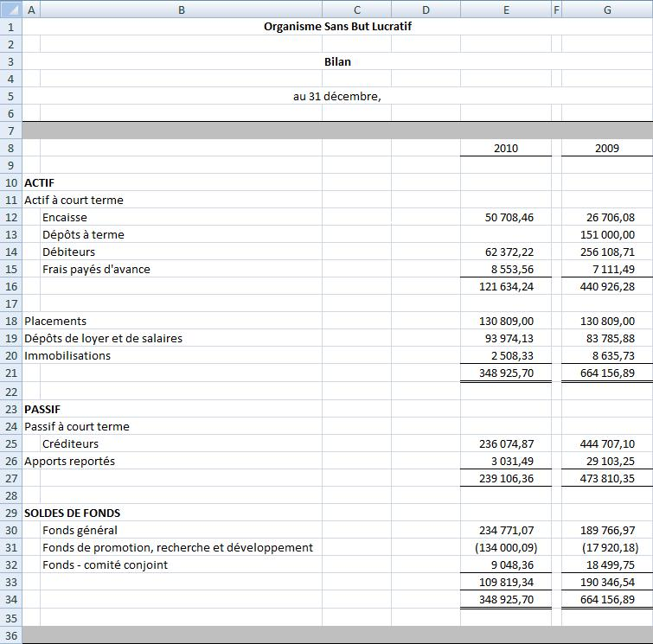Viewport: 653px width, 644px height.
Task: Select the 2010 year header cell
Action: click(x=506, y=148)
